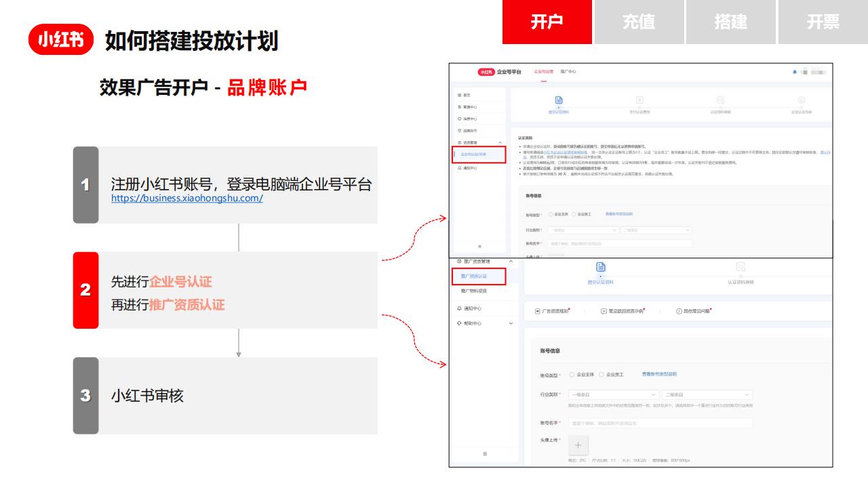The image size is (868, 488).
Task: Open 其他常见问题 guide
Action: (x=694, y=311)
